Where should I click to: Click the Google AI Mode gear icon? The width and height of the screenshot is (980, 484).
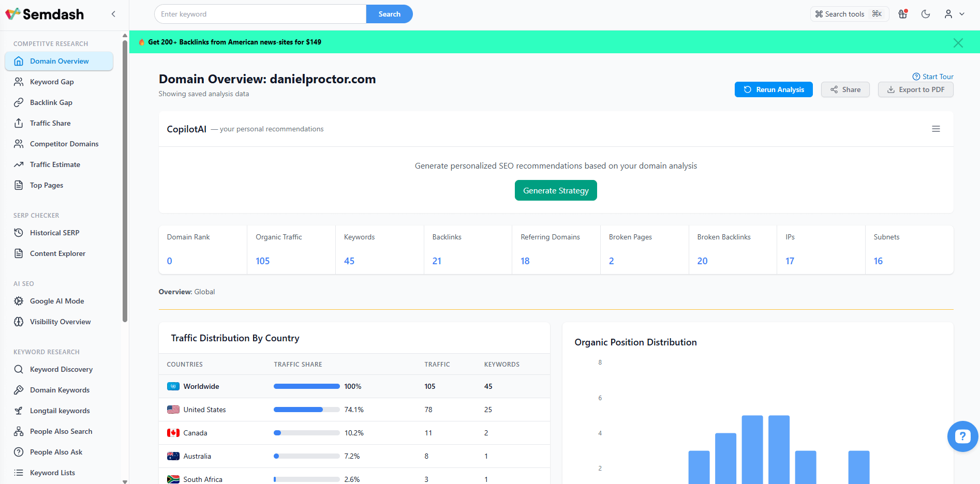click(19, 301)
